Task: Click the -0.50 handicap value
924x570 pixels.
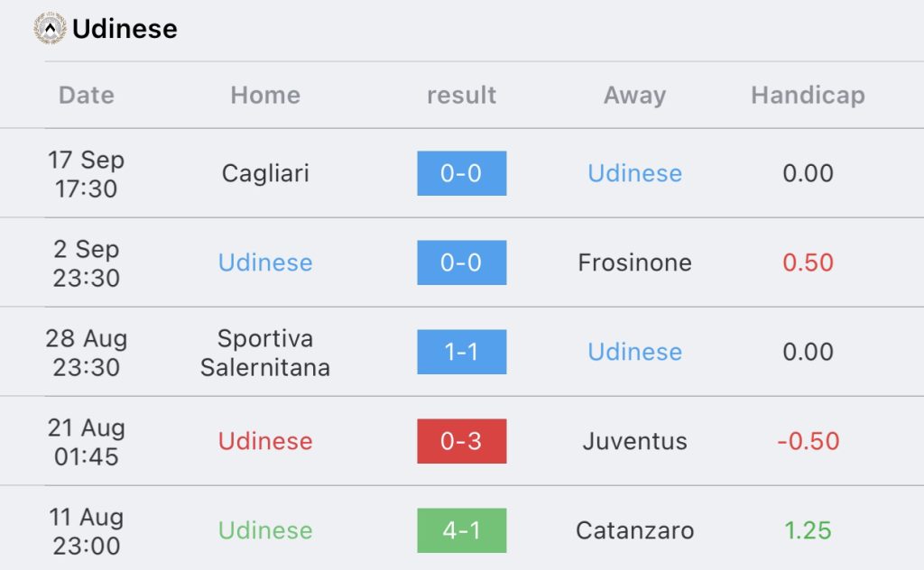Action: tap(808, 441)
